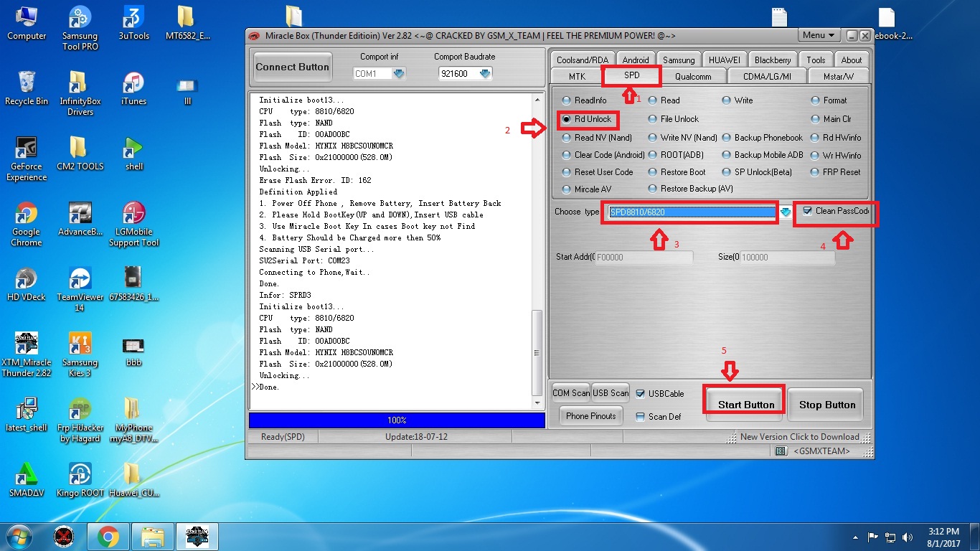Launch Samsung Kies 3
The height and width of the screenshot is (551, 980).
coord(80,354)
